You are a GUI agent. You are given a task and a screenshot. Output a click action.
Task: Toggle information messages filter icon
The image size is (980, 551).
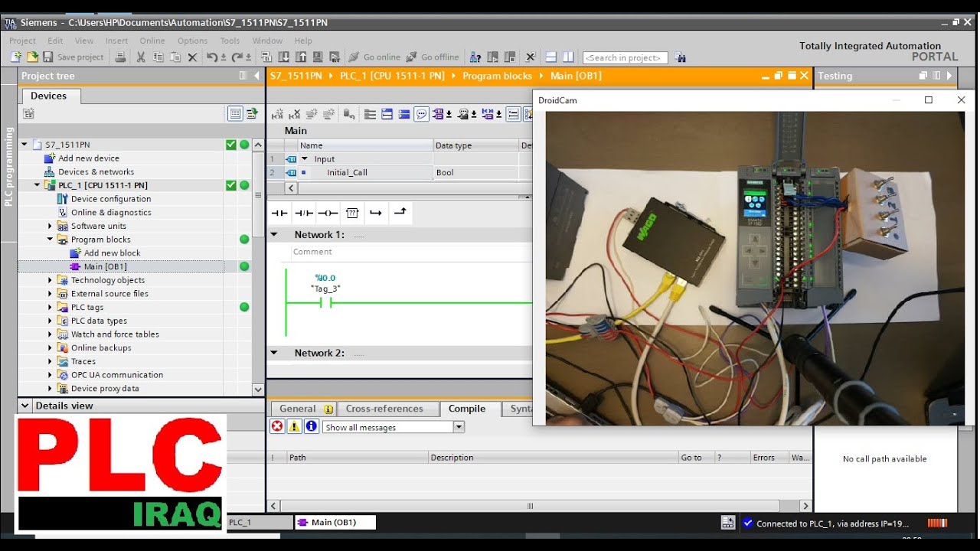click(311, 427)
